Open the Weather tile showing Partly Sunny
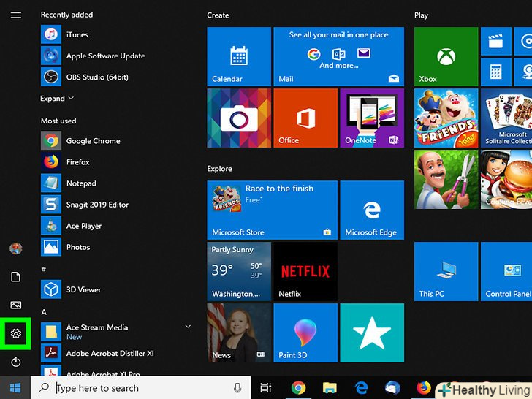The width and height of the screenshot is (532, 399). (238, 272)
